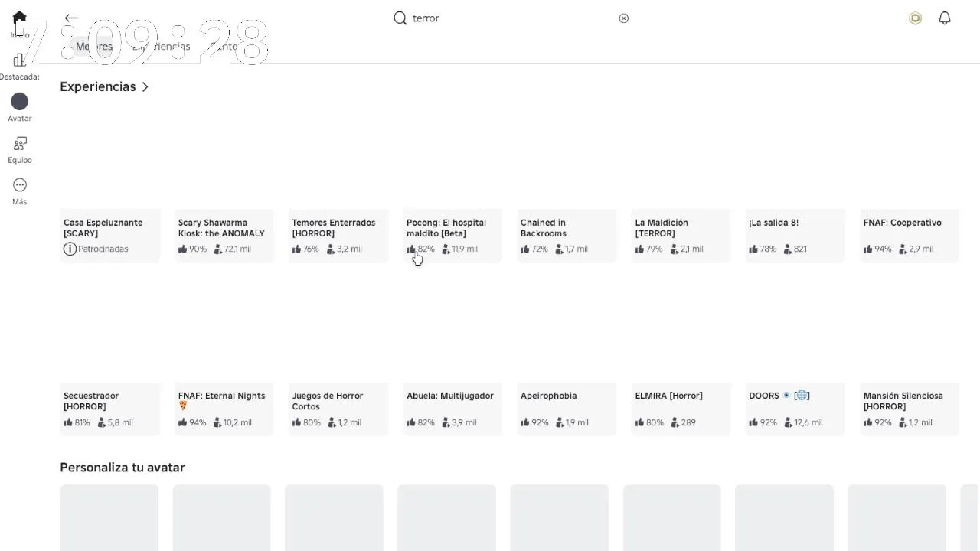The height and width of the screenshot is (551, 980).
Task: Open the Más options menu
Action: click(x=20, y=185)
